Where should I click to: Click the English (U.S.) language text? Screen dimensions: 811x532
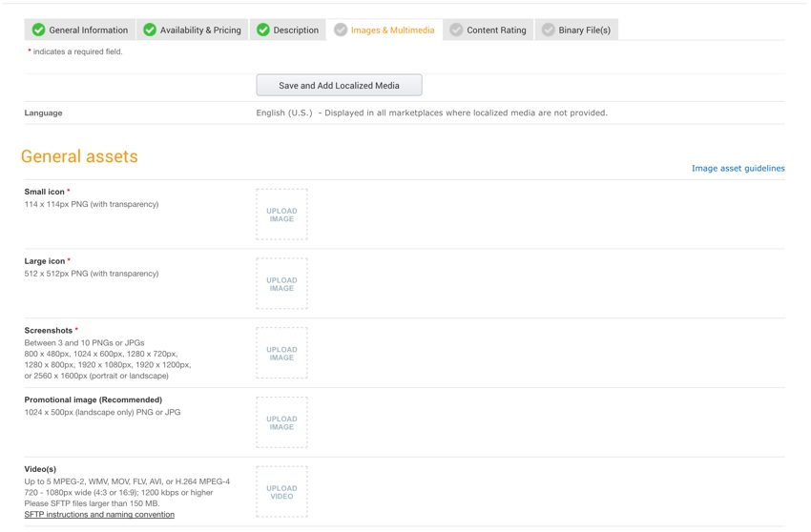284,113
